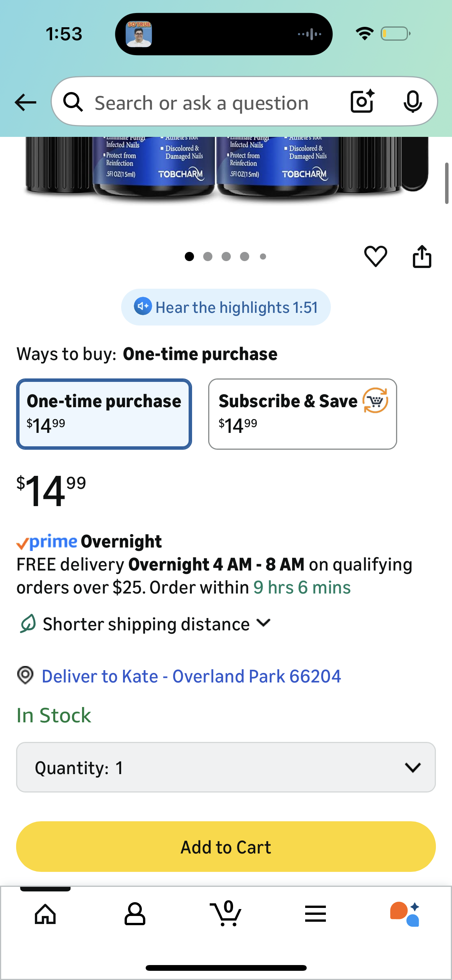
Task: Open the Quantity dropdown
Action: click(x=226, y=767)
